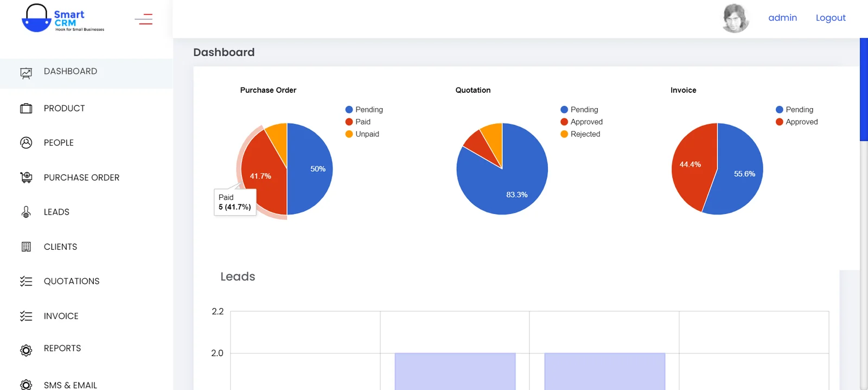The image size is (868, 390).
Task: Toggle the hamburger sidebar menu icon
Action: pos(144,20)
